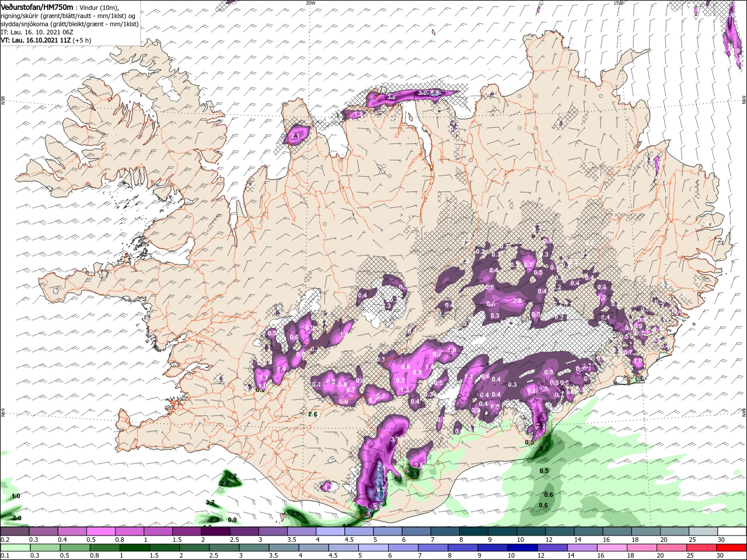The width and height of the screenshot is (747, 560).
Task: Click the 20W longitude label
Action: [310, 3]
